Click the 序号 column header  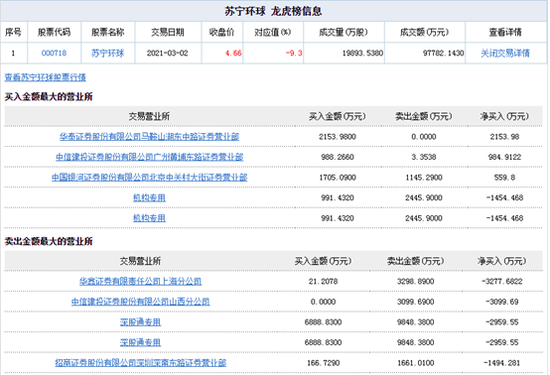coord(13,32)
